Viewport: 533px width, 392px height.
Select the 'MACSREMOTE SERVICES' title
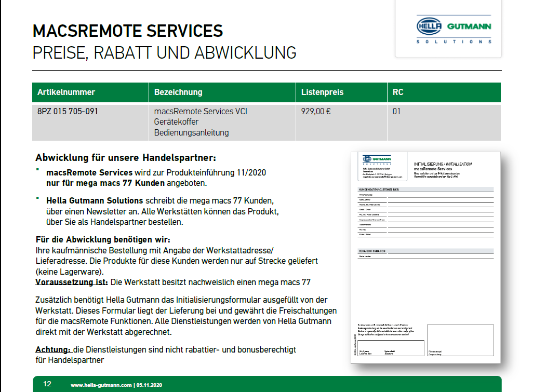[128, 31]
